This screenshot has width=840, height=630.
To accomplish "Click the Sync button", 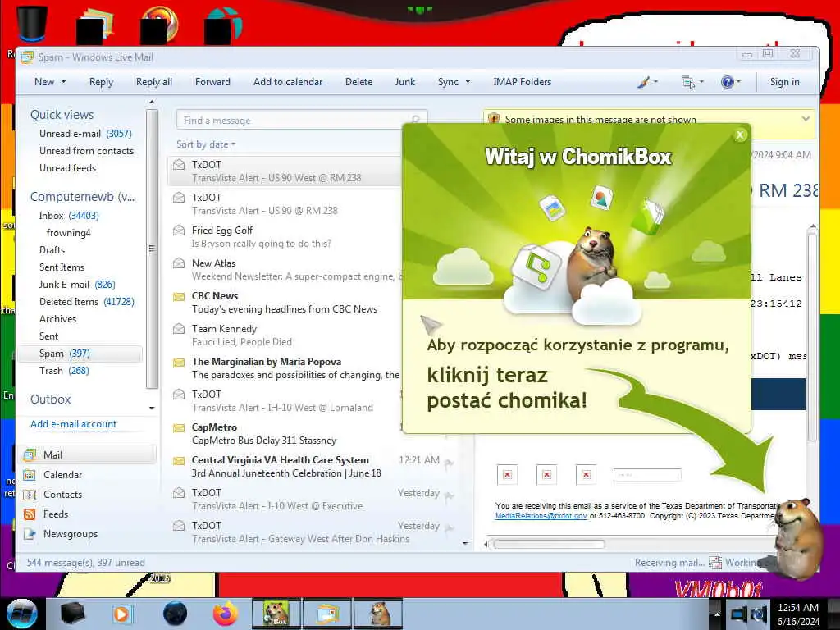I will tap(448, 82).
